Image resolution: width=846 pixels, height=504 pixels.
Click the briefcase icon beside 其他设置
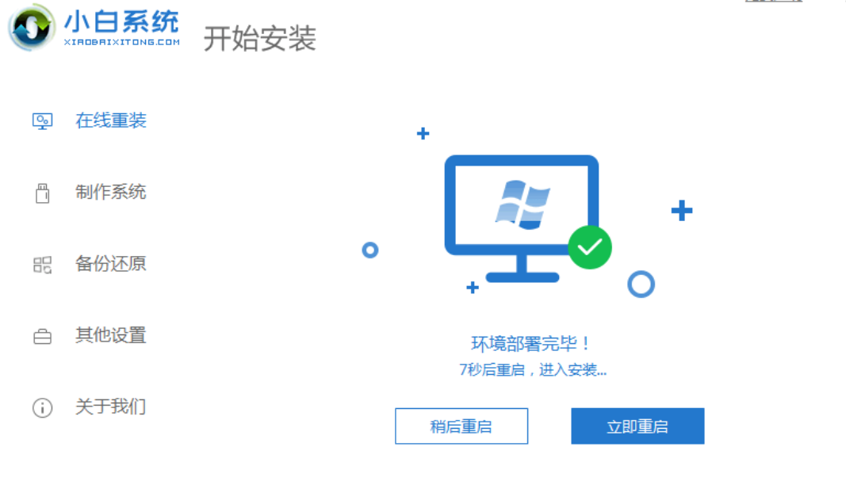coord(42,336)
